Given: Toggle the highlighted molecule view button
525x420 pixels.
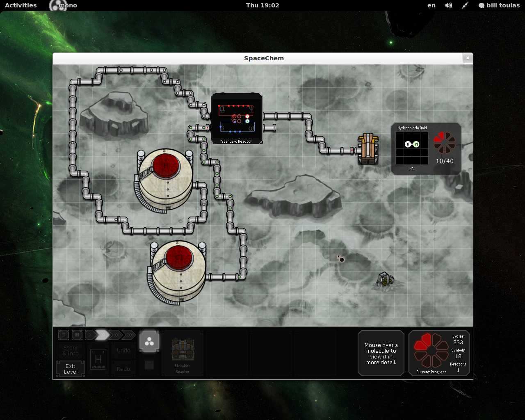Looking at the screenshot, I should 149,341.
